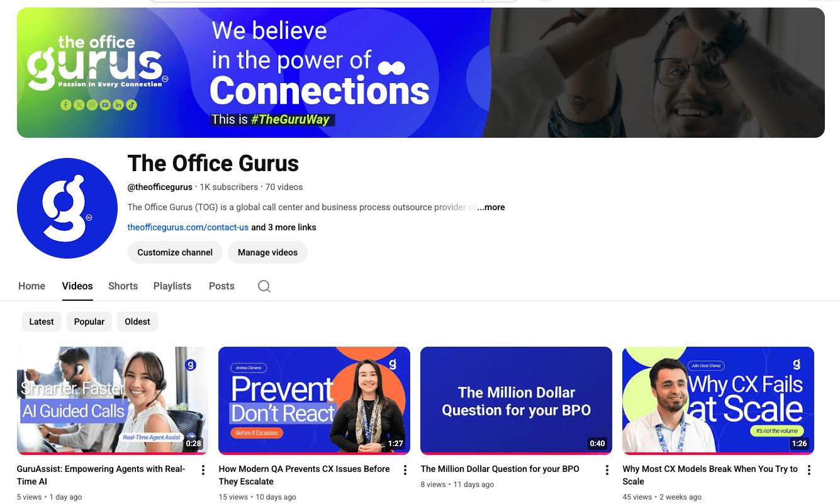Open the channel search magnifier icon
Image resolution: width=840 pixels, height=504 pixels.
point(264,286)
